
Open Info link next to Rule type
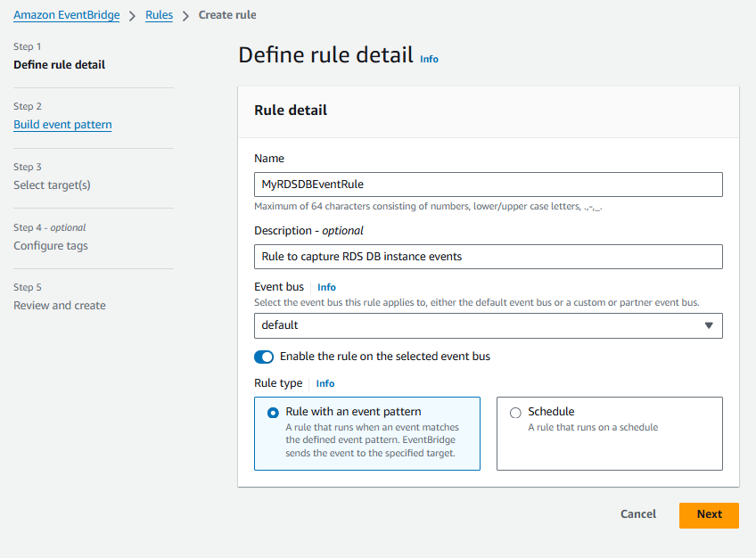[x=325, y=383]
